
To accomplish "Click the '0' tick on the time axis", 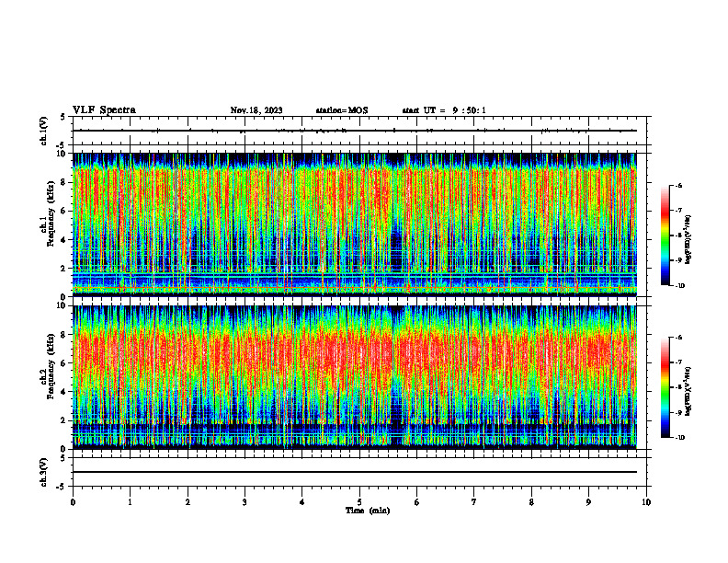I will pyautogui.click(x=73, y=502).
